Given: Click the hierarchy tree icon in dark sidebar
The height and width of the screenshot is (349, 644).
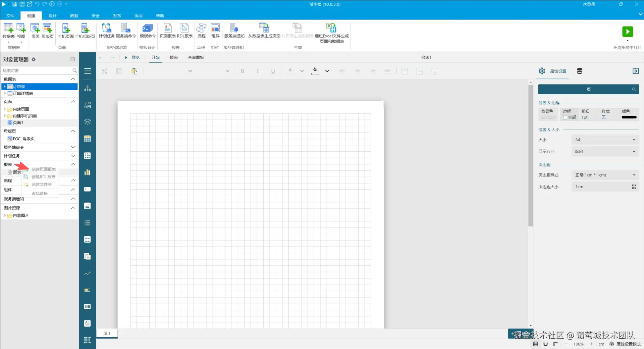Looking at the screenshot, I should 88,88.
